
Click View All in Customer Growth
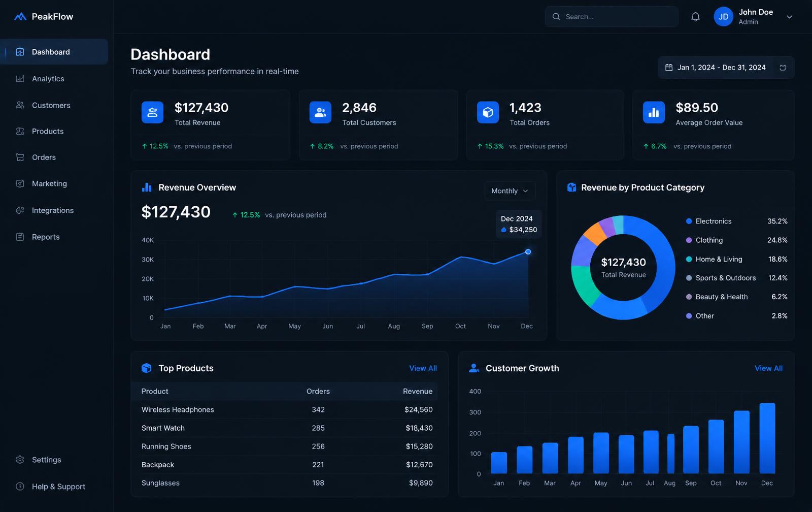pos(768,368)
